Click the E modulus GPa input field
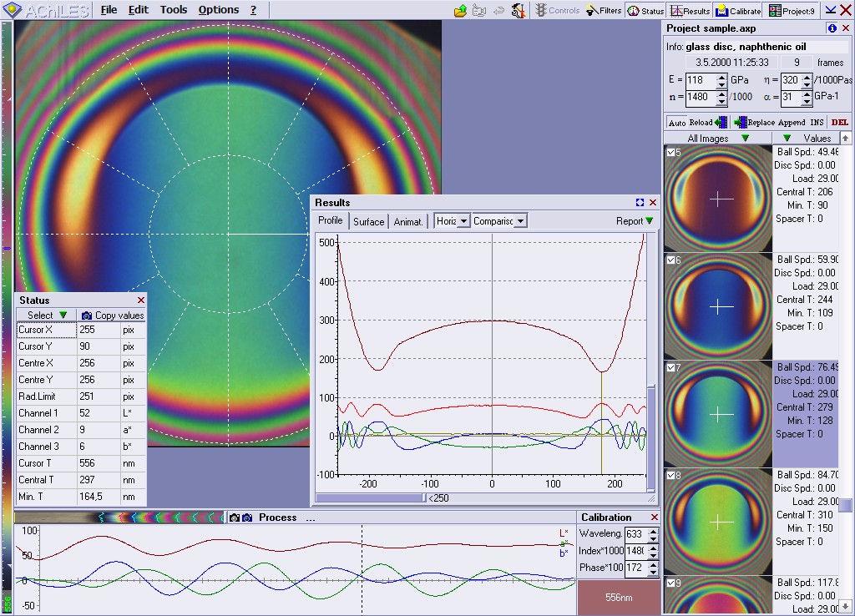The image size is (855, 616). (701, 80)
